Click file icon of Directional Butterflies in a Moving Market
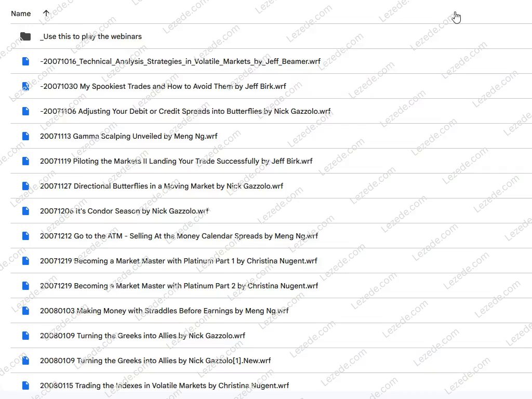The width and height of the screenshot is (532, 399). [25, 186]
